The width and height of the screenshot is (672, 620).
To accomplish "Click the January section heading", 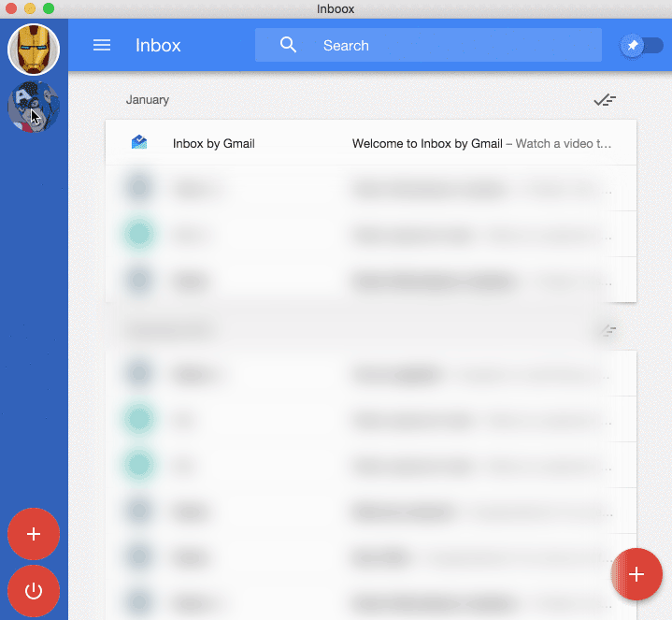I will 148,100.
